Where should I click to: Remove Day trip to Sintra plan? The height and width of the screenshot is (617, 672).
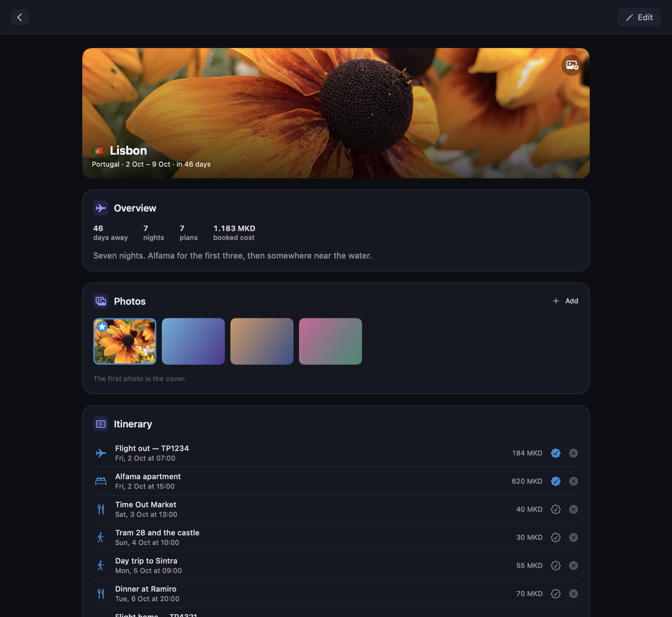click(x=573, y=565)
